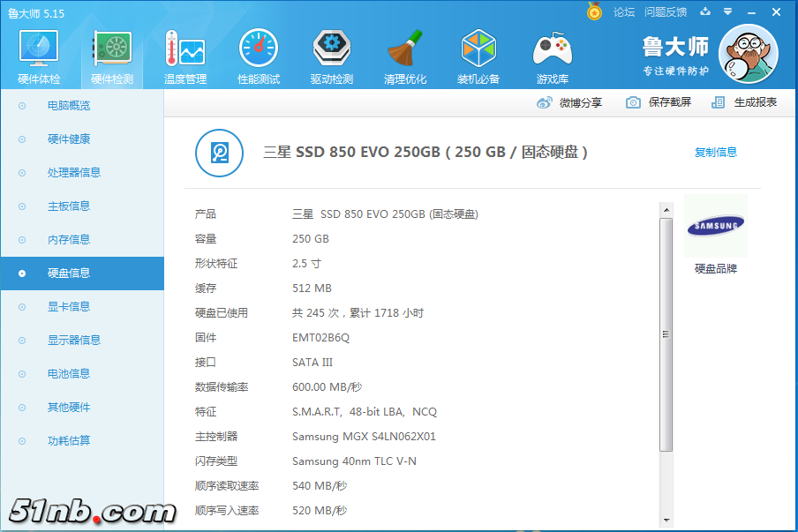Open the 性能测试 gauge icon
Image resolution: width=798 pixels, height=532 pixels.
point(258,50)
